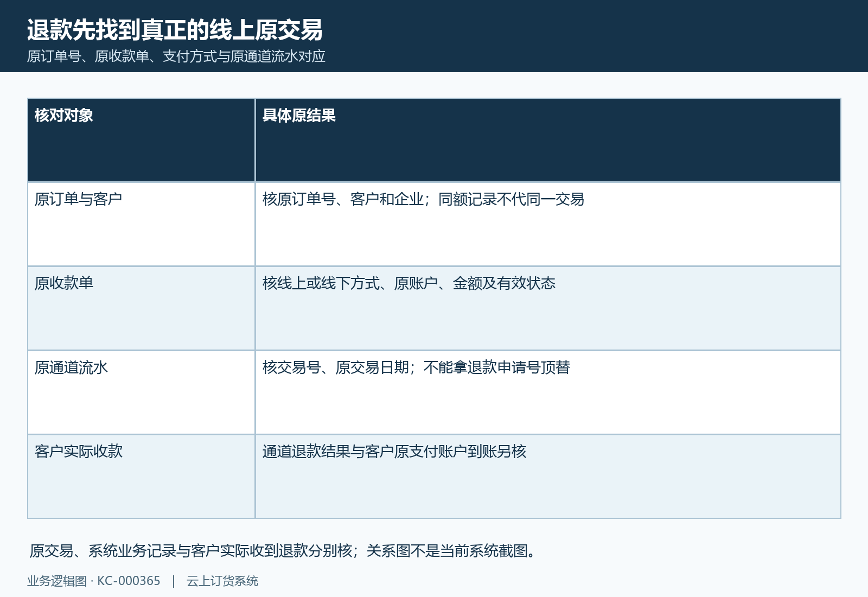The image size is (868, 597).
Task: Click the note beginning 原交易、系统业务记录
Action: [x=284, y=551]
